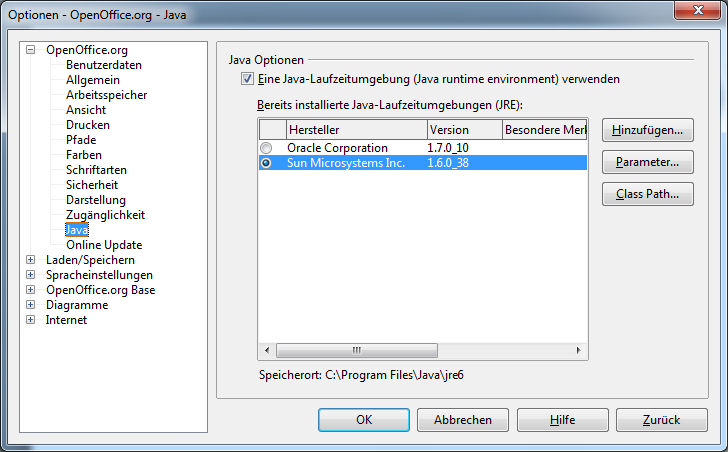728x452 pixels.
Task: Open the Parameter... dialog button
Action: point(648,162)
